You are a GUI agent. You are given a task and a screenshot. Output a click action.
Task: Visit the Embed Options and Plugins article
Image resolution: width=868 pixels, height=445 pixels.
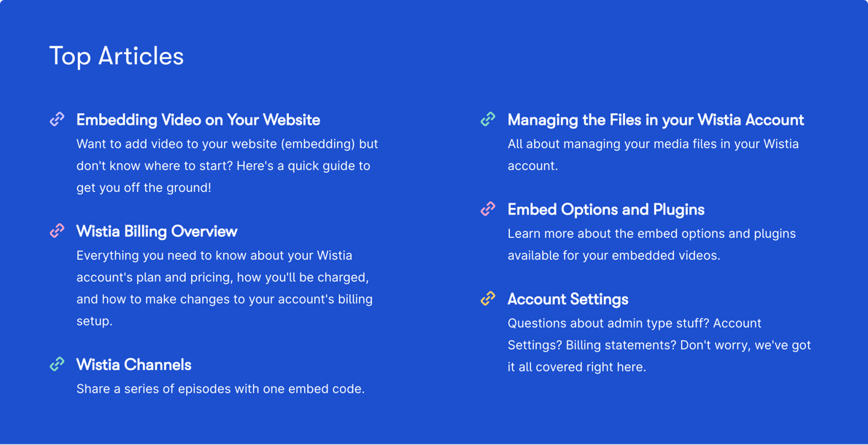606,210
